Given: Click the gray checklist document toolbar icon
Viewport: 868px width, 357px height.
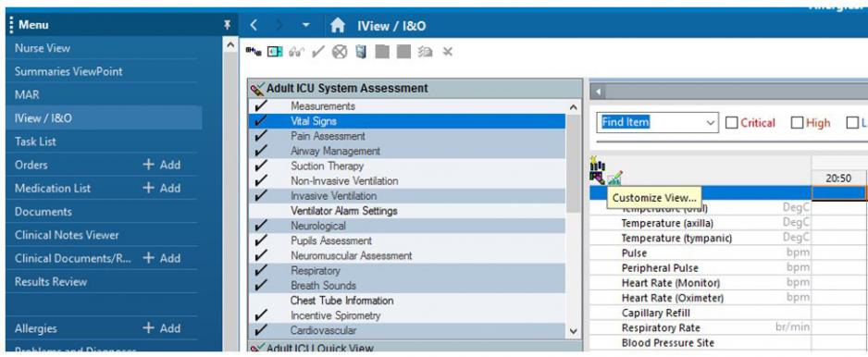Looking at the screenshot, I should pos(425,52).
